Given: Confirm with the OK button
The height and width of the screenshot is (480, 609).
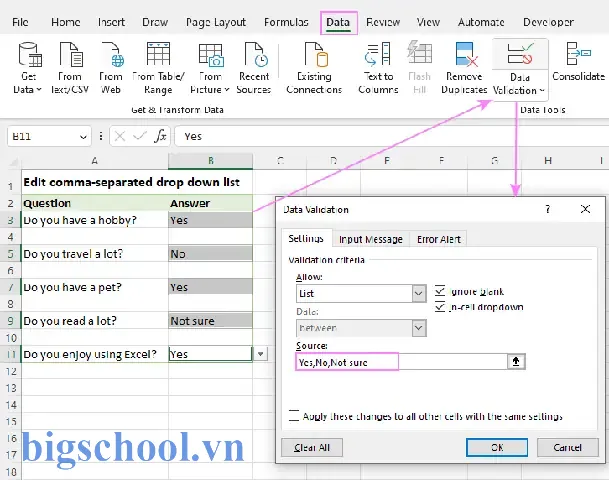Looking at the screenshot, I should coord(497,447).
